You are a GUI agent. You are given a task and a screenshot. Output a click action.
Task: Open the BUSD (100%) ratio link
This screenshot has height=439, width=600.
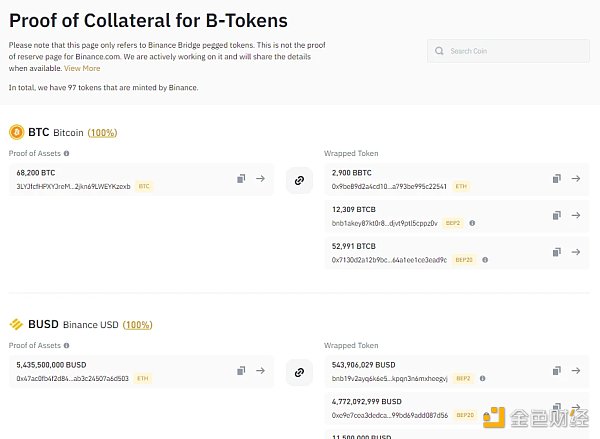[137, 325]
